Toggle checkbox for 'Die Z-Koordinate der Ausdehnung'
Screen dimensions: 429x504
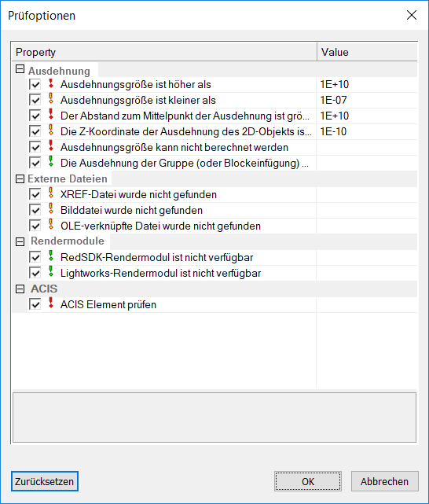click(x=35, y=132)
